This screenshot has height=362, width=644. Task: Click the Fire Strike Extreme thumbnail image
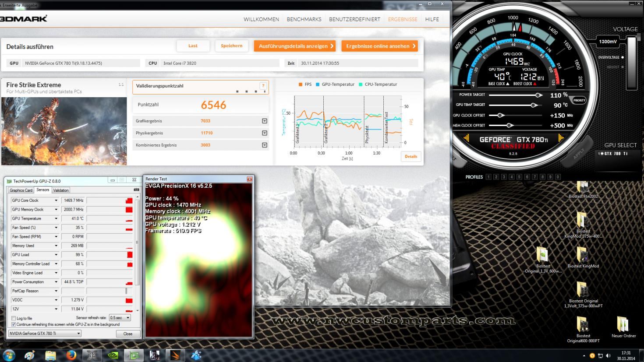click(64, 131)
